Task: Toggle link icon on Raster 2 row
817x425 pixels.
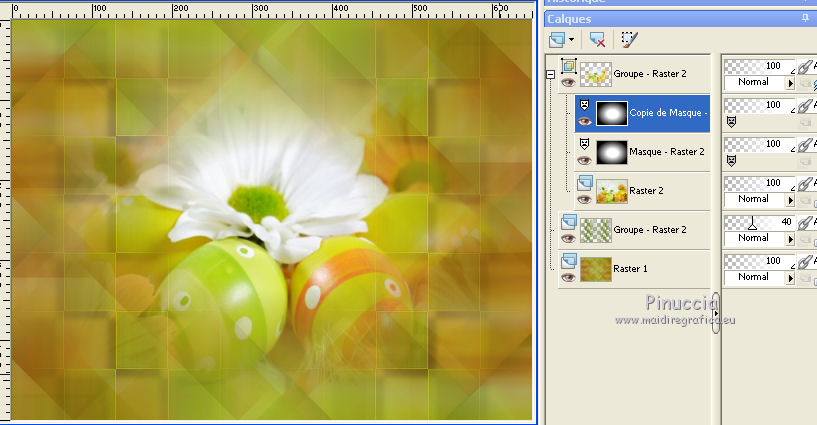Action: [x=804, y=184]
